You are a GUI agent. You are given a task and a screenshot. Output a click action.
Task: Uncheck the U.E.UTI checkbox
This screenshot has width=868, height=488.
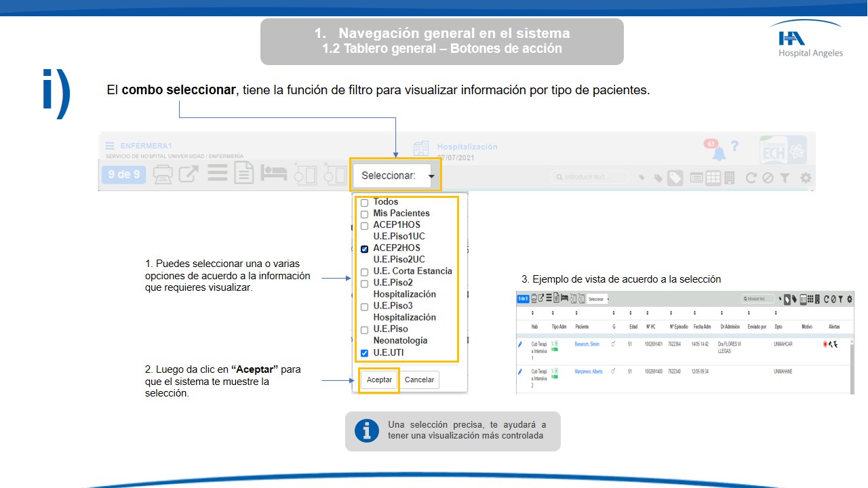[x=365, y=353]
